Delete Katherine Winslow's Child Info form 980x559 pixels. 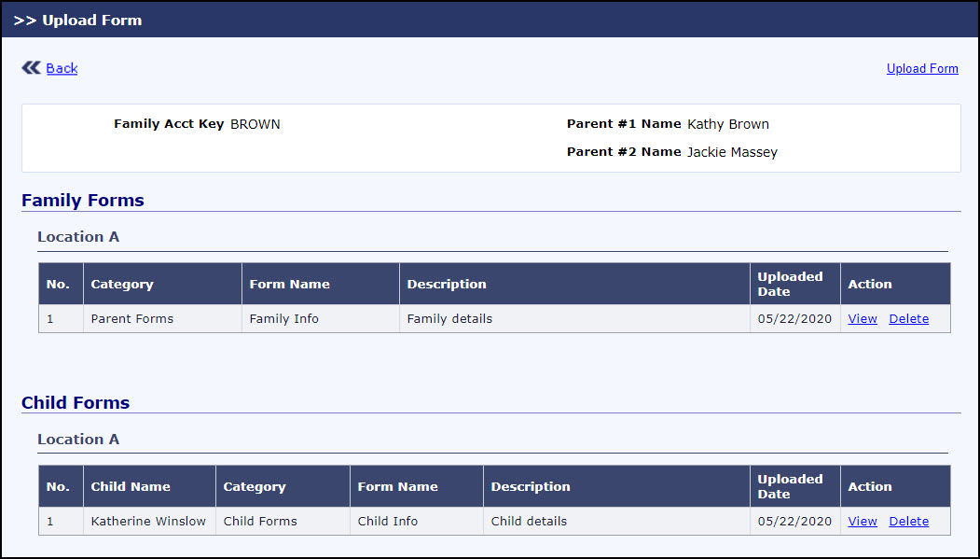908,522
